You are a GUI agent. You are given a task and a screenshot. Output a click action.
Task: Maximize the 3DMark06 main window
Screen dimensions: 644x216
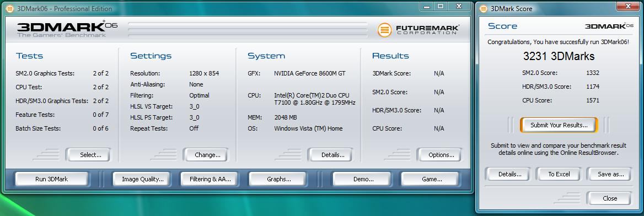(x=441, y=6)
